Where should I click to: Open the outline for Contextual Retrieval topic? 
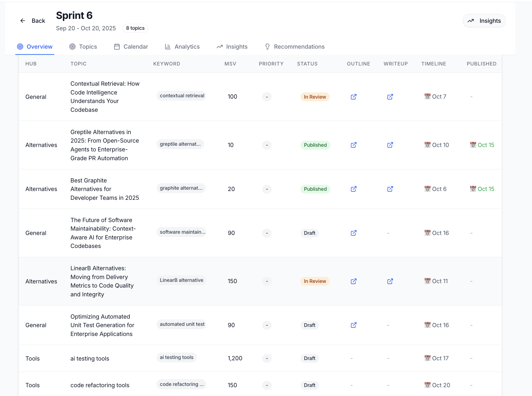pyautogui.click(x=353, y=97)
